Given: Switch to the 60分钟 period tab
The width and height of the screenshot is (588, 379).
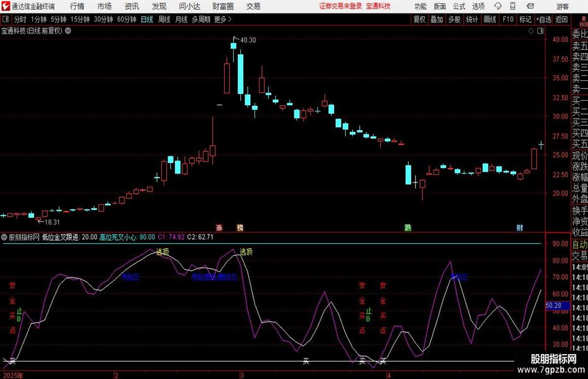Looking at the screenshot, I should (127, 19).
